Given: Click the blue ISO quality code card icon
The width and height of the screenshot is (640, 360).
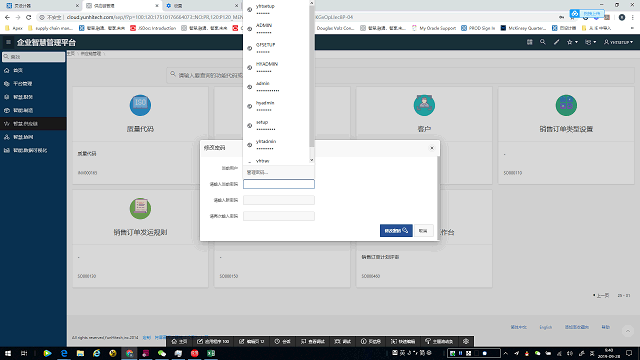Looking at the screenshot, I should click(x=140, y=105).
